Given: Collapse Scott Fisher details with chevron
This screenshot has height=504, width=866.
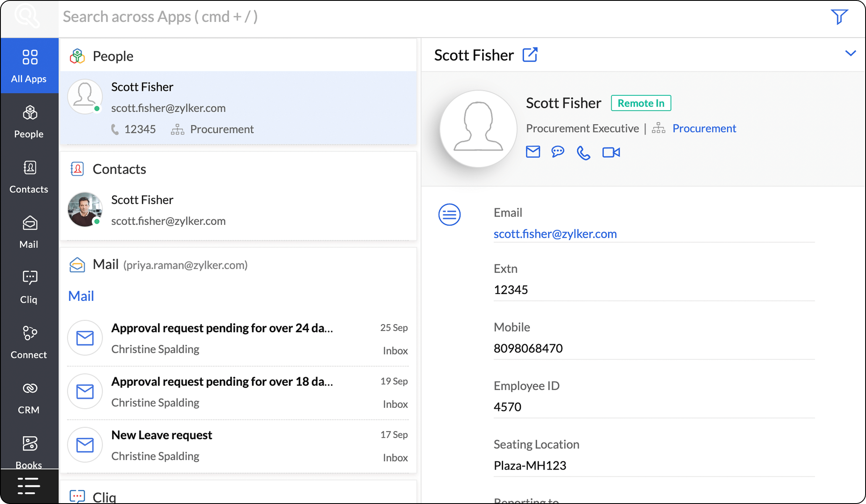Looking at the screenshot, I should [x=850, y=53].
